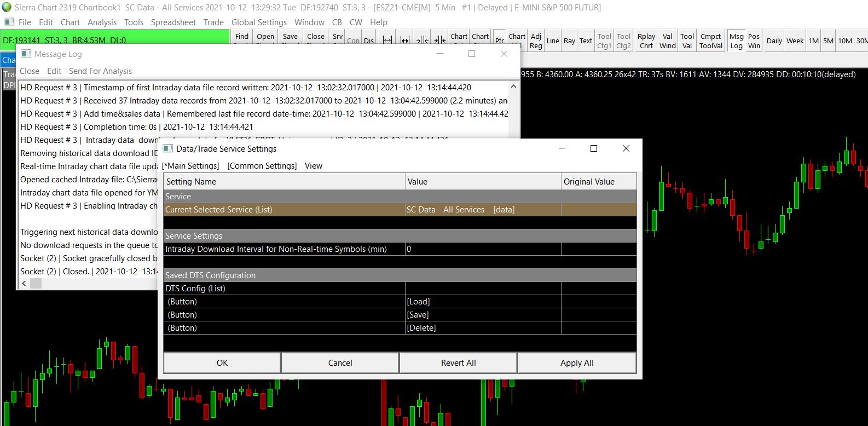Click the Open toolbar button
Viewport: 868px width, 426px height.
[x=265, y=37]
